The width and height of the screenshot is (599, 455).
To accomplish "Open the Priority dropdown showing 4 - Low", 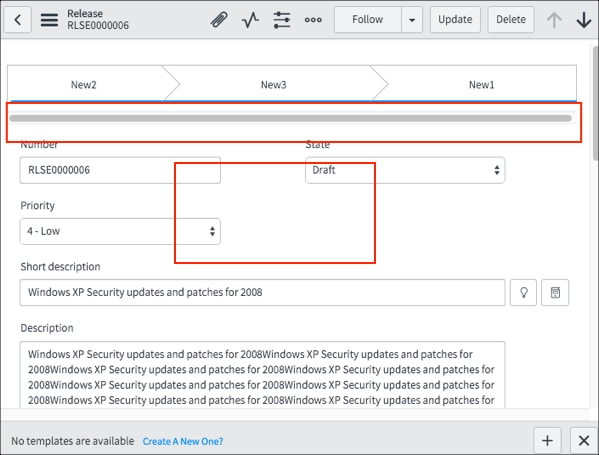I will pyautogui.click(x=120, y=231).
